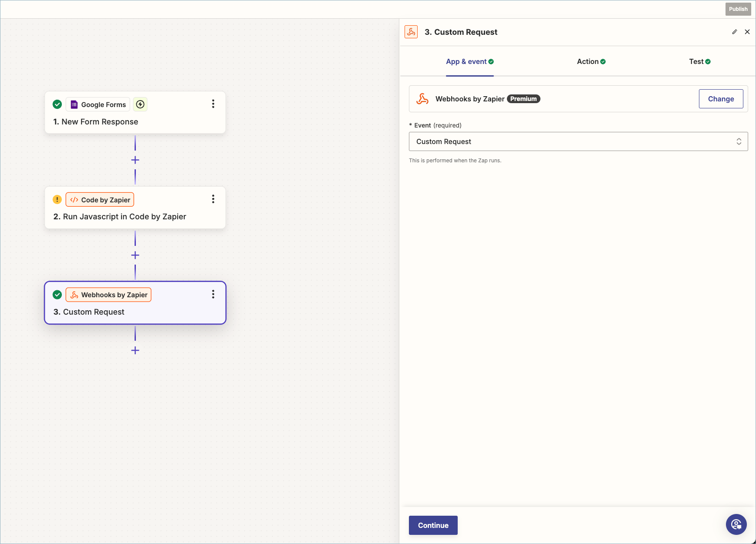This screenshot has width=756, height=544.
Task: Click the Premium badge
Action: click(523, 99)
